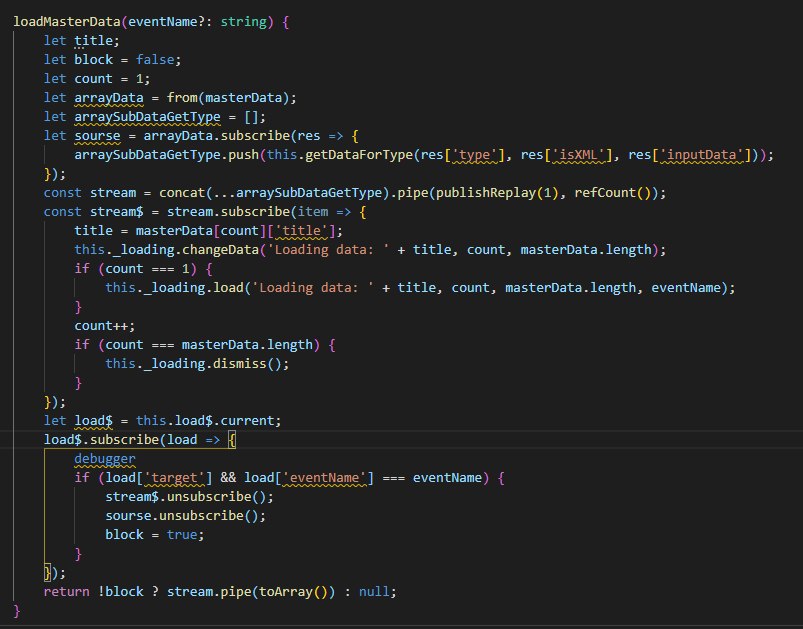
Task: Click the dismiss method call
Action: 240,364
